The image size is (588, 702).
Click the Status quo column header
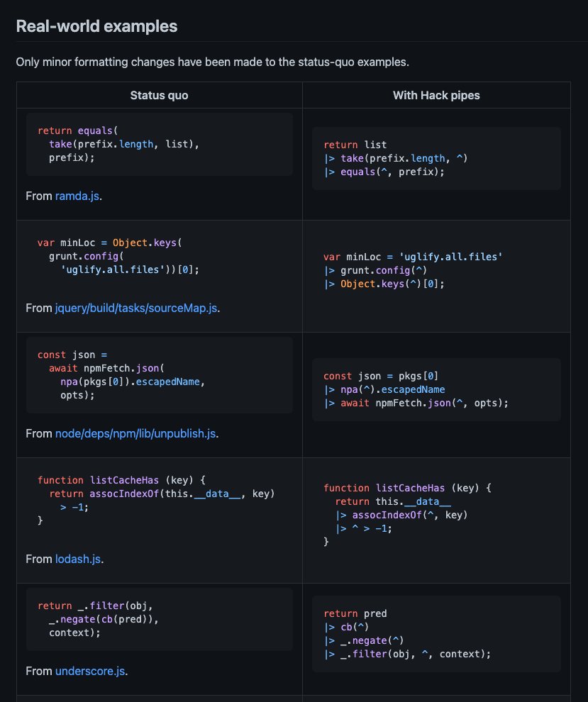point(159,95)
